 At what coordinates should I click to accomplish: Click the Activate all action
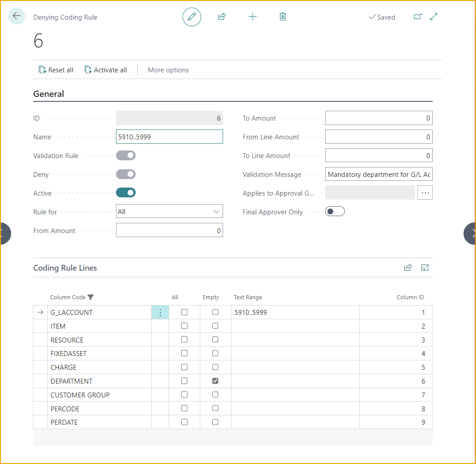(x=106, y=70)
